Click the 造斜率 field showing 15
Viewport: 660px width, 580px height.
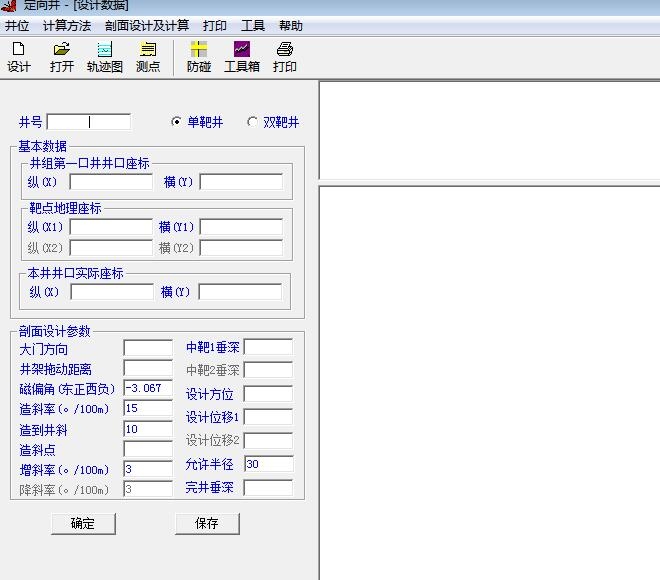pyautogui.click(x=148, y=408)
